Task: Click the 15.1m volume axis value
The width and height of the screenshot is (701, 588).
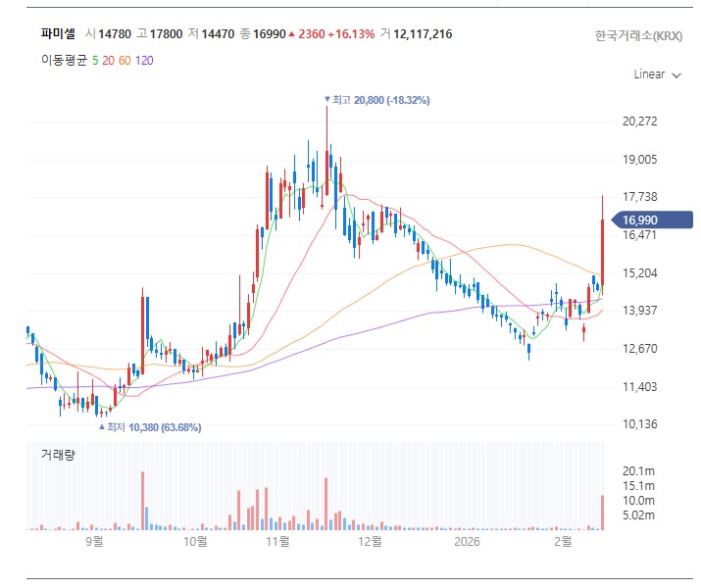Action: click(638, 486)
